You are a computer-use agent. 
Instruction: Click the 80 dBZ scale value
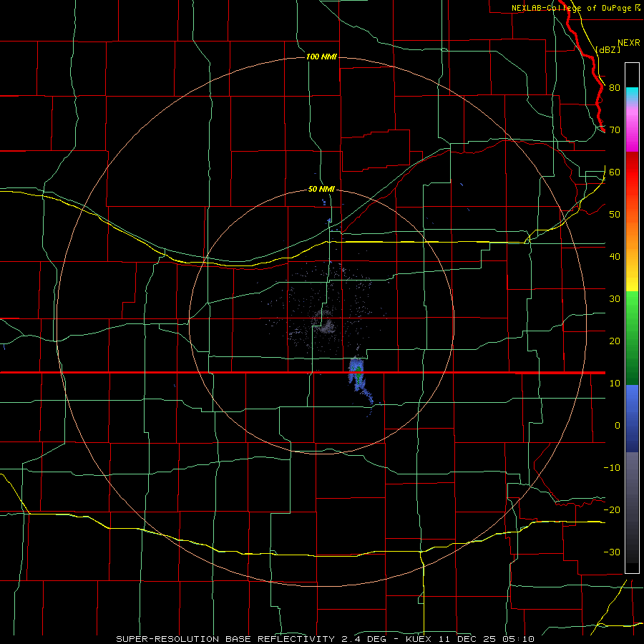click(615, 88)
